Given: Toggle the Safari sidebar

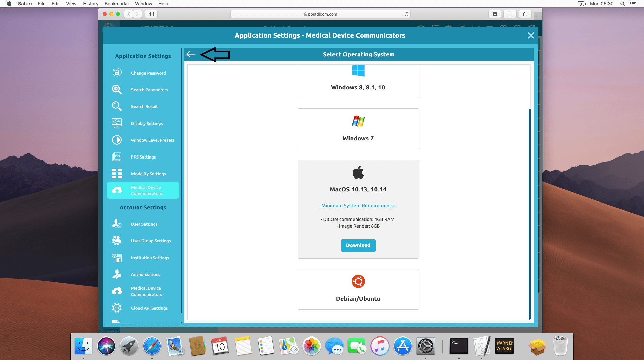Looking at the screenshot, I should click(151, 14).
